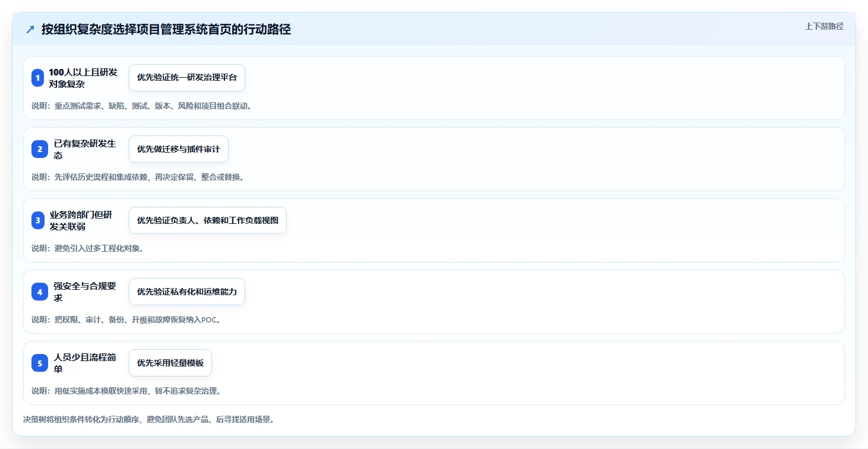
Task: Click the step 1 number badge
Action: 38,78
